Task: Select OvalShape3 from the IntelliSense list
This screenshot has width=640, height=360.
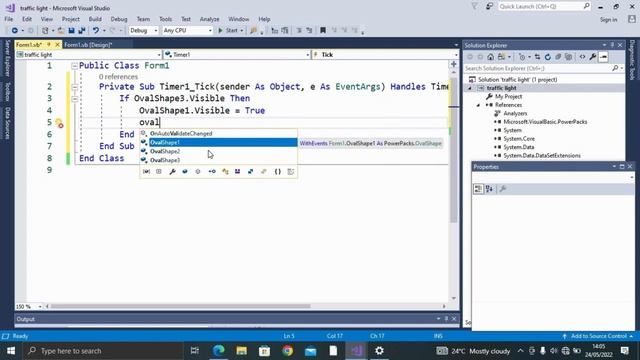Action: click(x=218, y=160)
